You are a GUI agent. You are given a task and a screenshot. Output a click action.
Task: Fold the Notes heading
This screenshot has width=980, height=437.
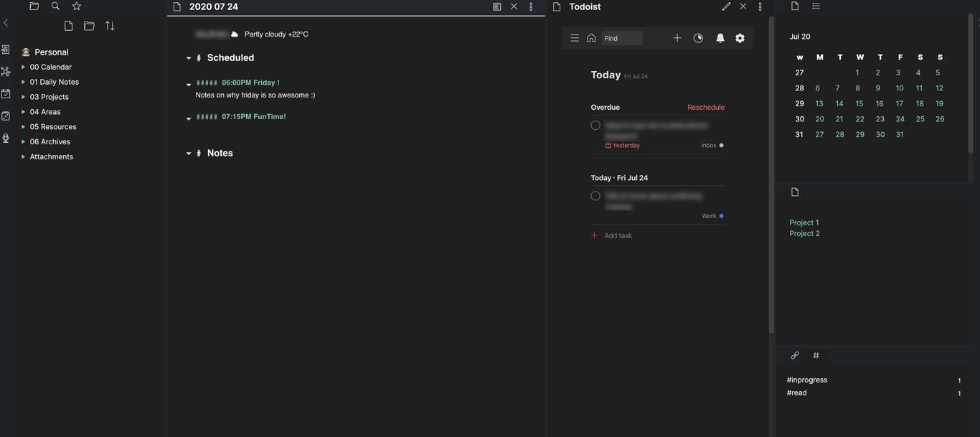[x=189, y=154]
